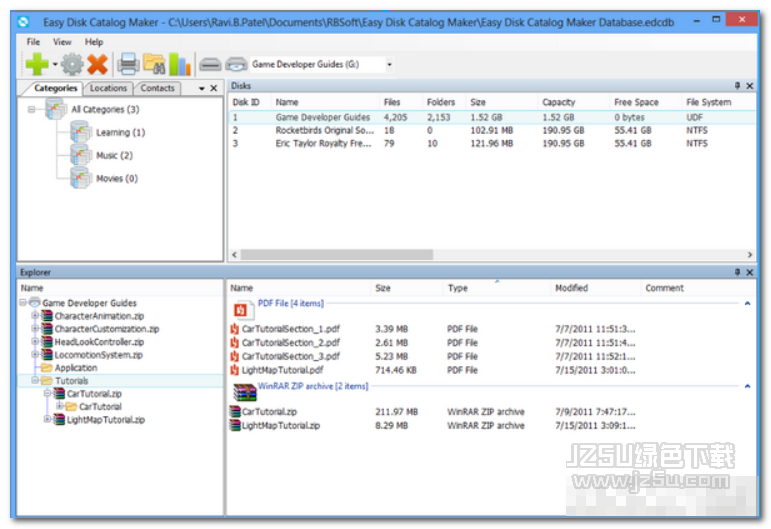Collapse the WinRAR ZIP archive group chevron

pyautogui.click(x=747, y=386)
